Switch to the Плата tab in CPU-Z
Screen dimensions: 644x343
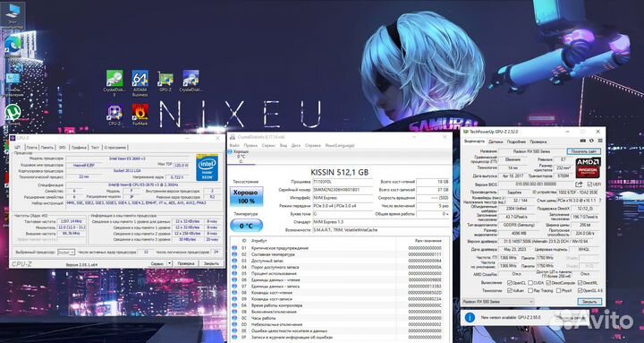point(31,147)
